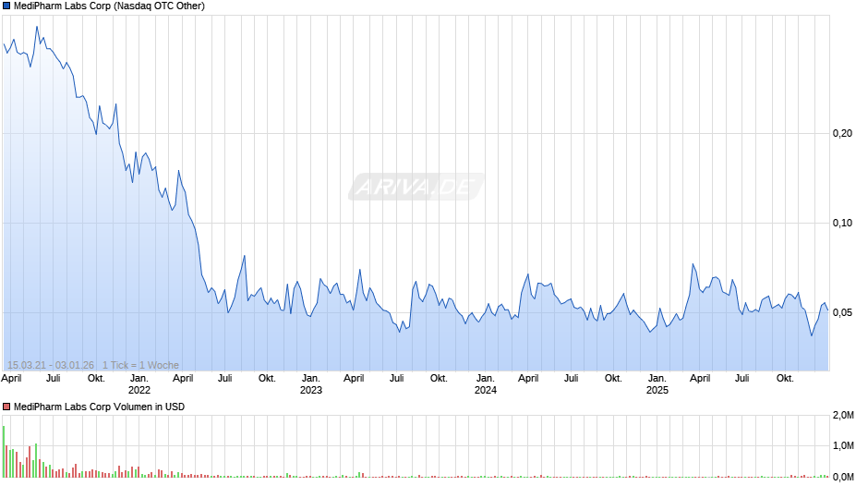Click the '1 Tick = 1 Woche' label

[x=140, y=365]
